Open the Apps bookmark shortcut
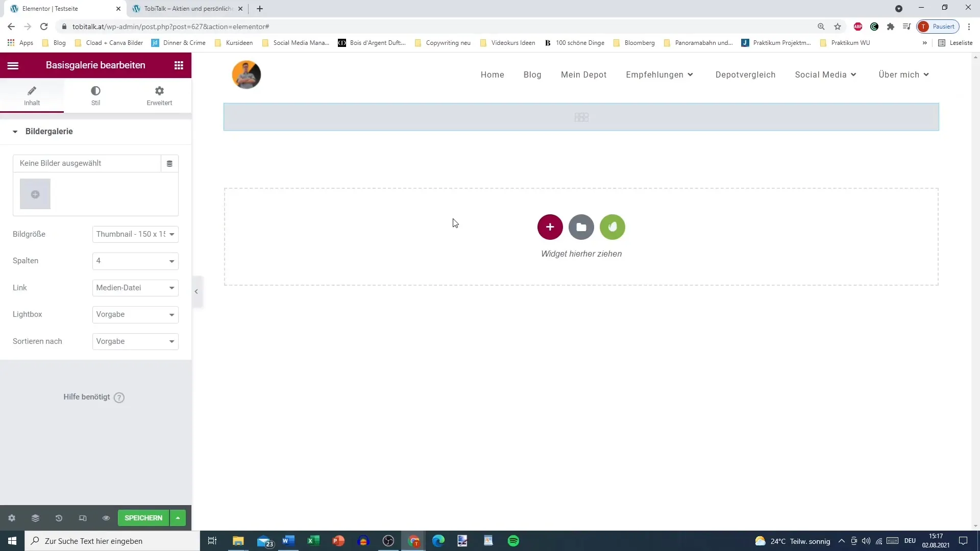Viewport: 980px width, 551px height. [20, 43]
